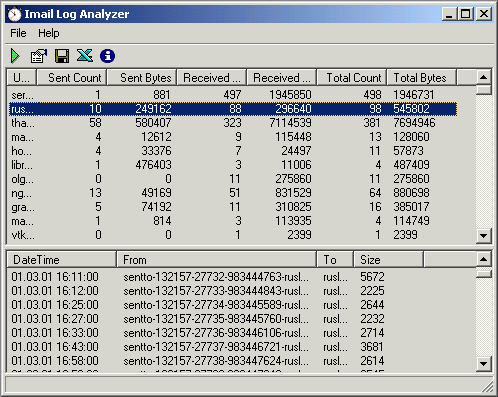Click the To column header
The width and height of the screenshot is (498, 397).
coord(335,260)
